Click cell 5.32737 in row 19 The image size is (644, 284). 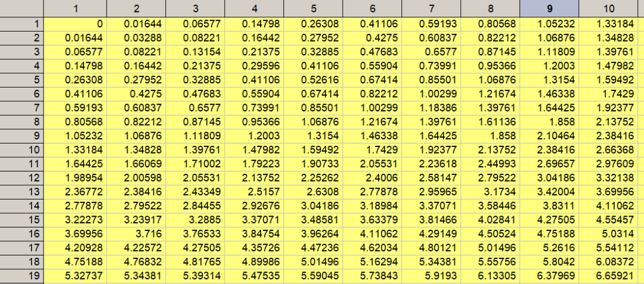pyautogui.click(x=75, y=276)
